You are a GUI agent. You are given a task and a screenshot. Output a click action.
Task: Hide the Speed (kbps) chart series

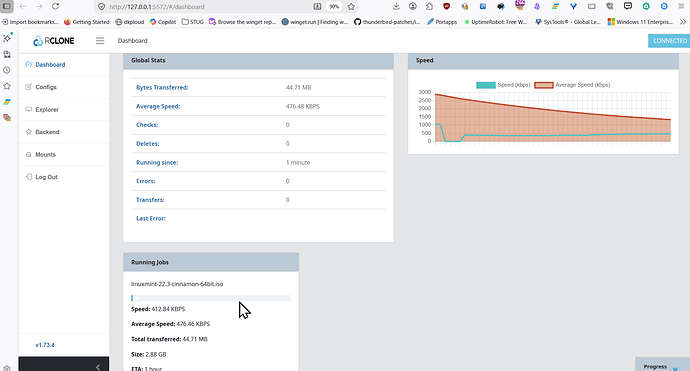[x=503, y=85]
